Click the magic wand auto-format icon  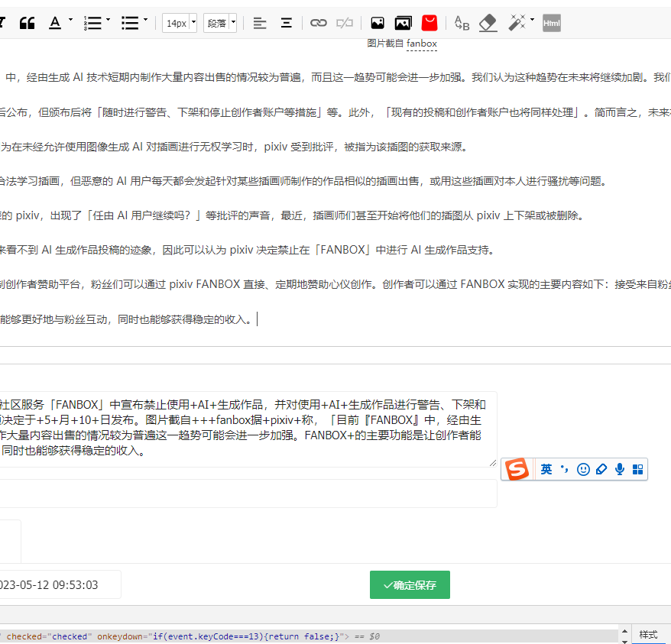pos(517,23)
